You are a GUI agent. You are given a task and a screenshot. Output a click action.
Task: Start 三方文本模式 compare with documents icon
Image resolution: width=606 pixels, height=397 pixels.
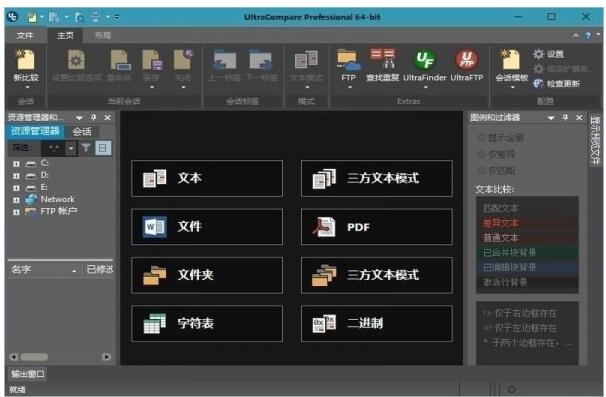376,178
